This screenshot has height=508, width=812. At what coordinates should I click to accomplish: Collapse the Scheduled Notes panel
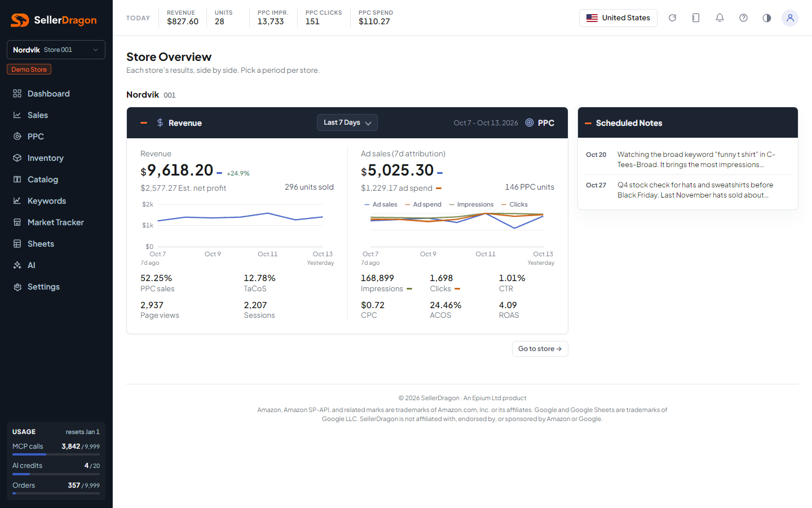[x=588, y=123]
